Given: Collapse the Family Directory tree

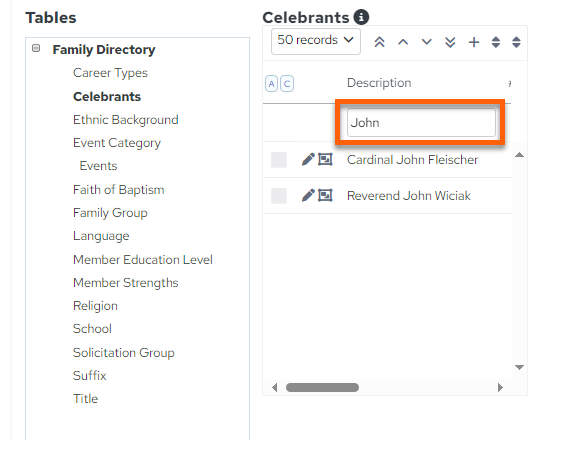Looking at the screenshot, I should click(36, 48).
